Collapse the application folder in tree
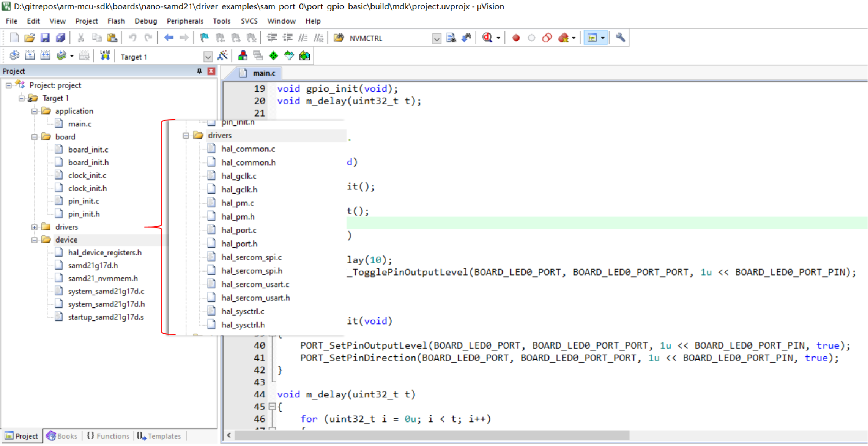 tap(34, 111)
